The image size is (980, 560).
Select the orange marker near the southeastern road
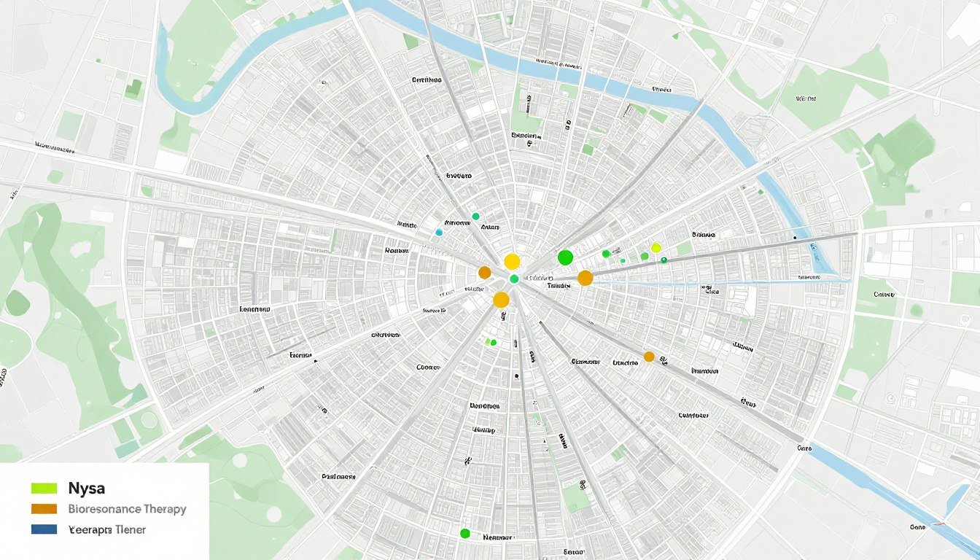(648, 356)
